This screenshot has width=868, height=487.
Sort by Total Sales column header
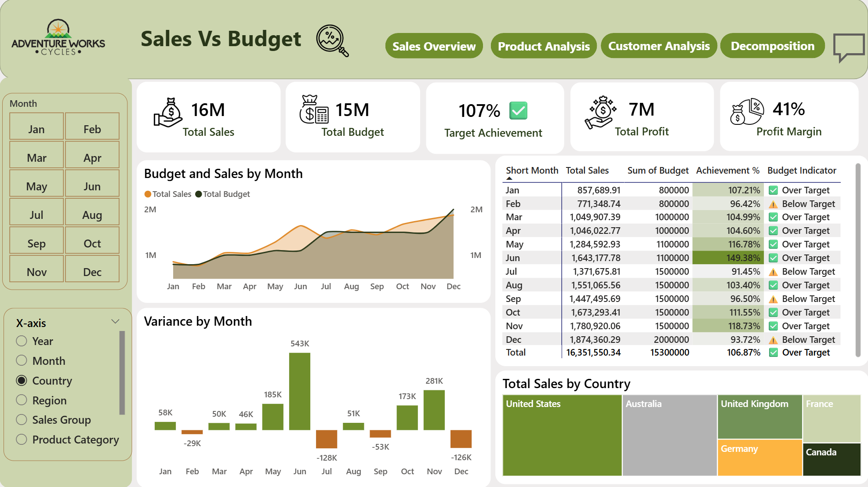587,171
